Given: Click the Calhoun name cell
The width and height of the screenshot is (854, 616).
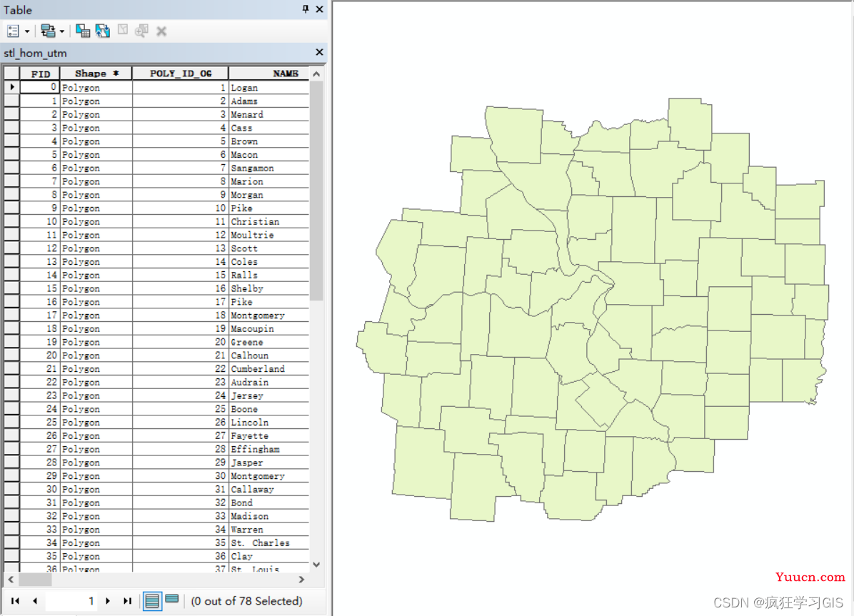Looking at the screenshot, I should coord(268,355).
